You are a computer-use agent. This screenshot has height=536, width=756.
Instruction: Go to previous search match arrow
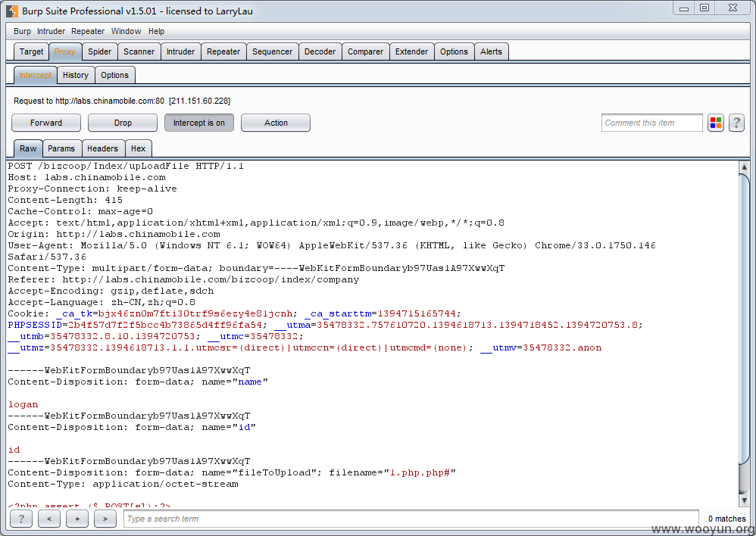(x=49, y=519)
